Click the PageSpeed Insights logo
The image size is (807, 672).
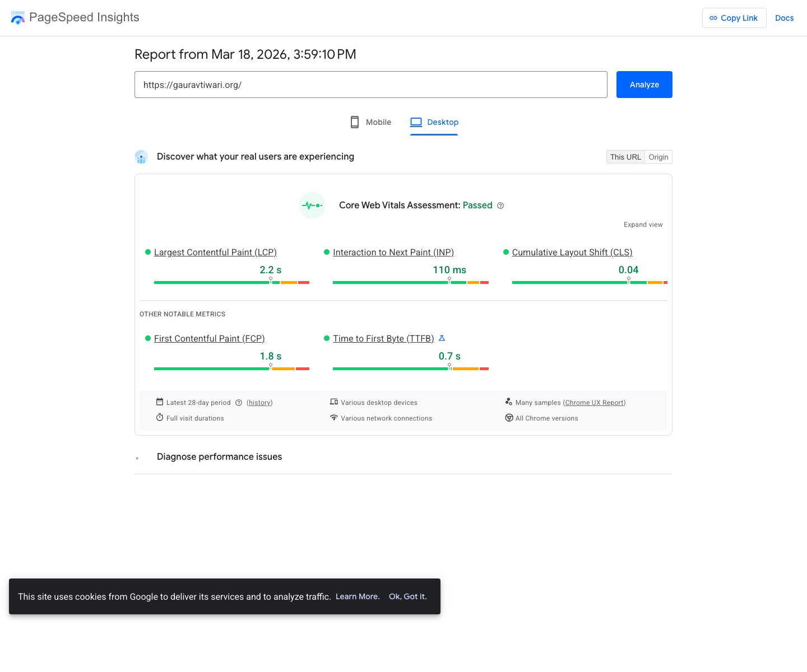[18, 17]
